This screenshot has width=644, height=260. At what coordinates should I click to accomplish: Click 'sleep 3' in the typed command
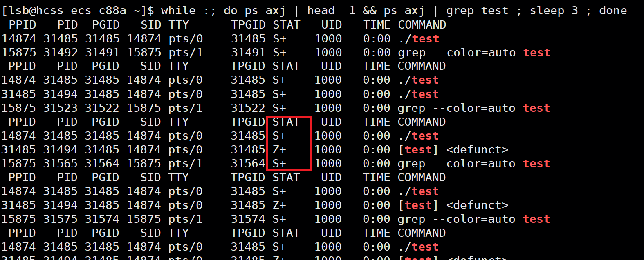tap(554, 11)
